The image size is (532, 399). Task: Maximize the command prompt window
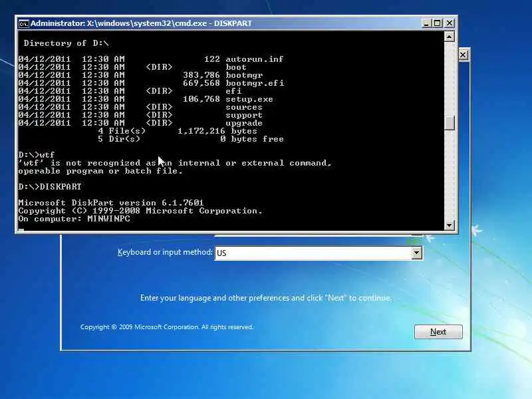(438, 23)
